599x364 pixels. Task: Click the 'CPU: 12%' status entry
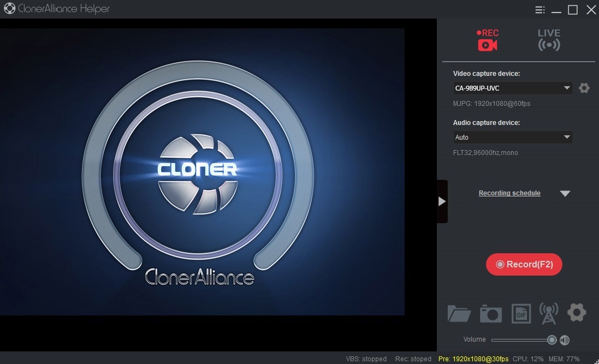(x=528, y=359)
